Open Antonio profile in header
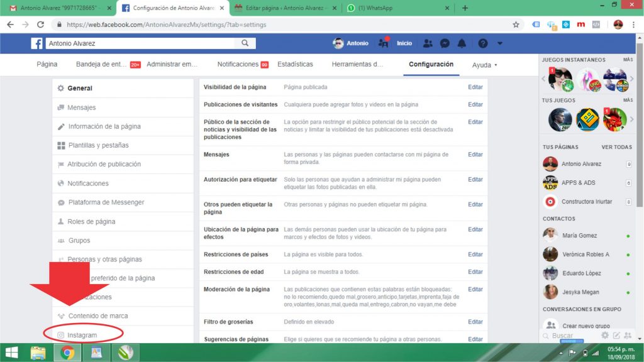This screenshot has width=644, height=362. click(x=351, y=43)
